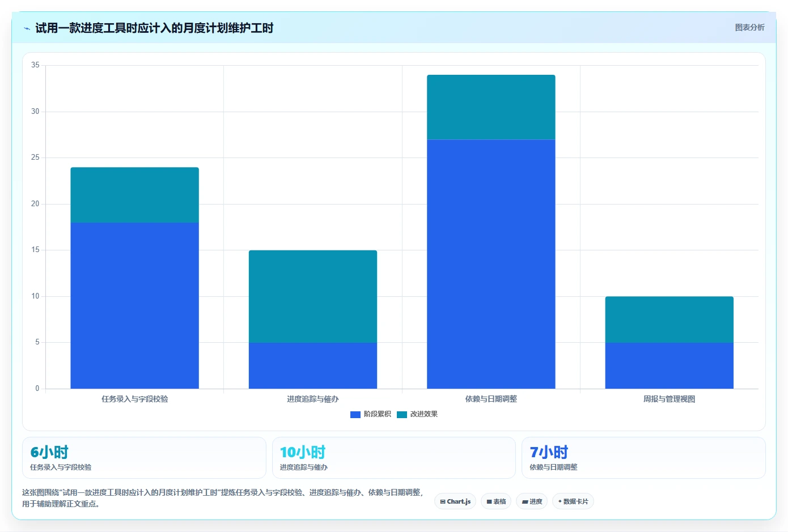Click the 图表分析 label in header
Screen dimensions: 788x532
pos(749,27)
